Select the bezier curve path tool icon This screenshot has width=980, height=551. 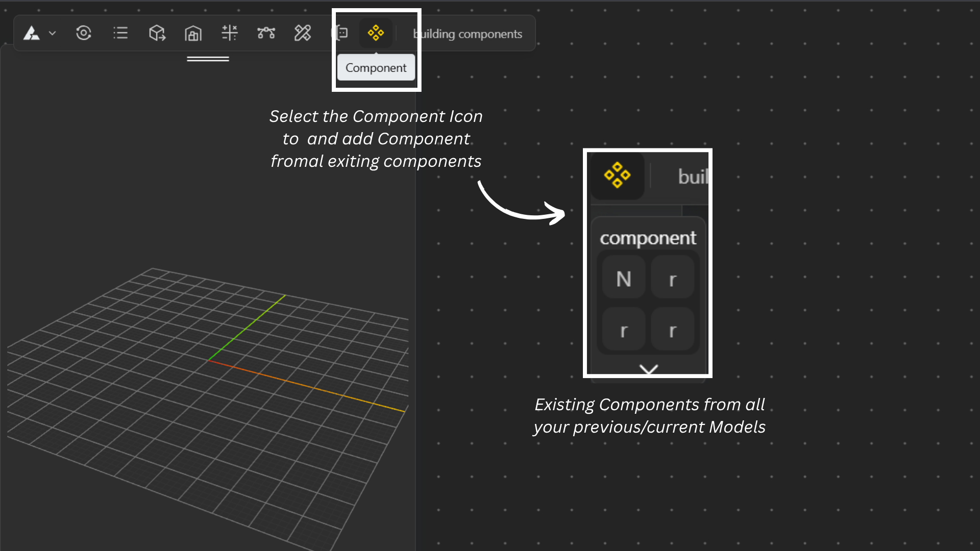(x=266, y=34)
